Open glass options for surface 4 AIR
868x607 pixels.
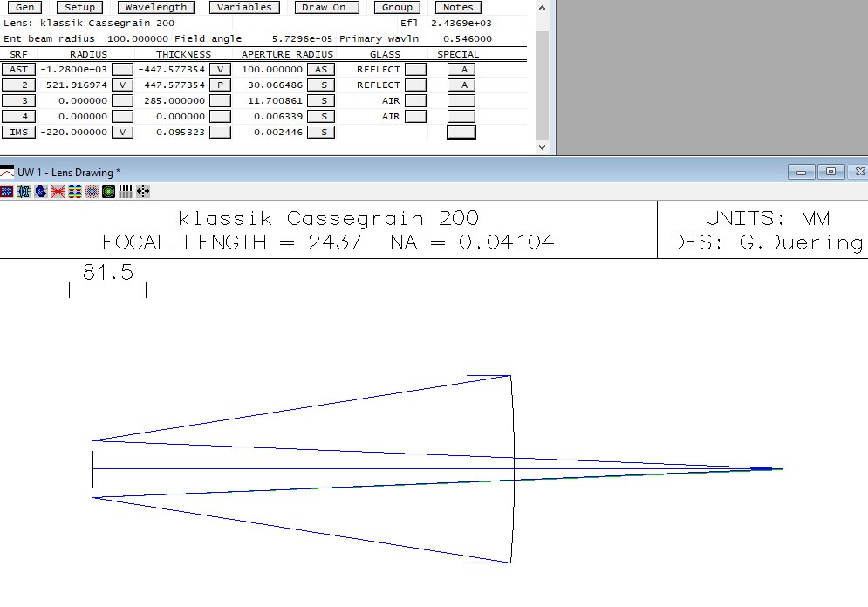pyautogui.click(x=416, y=116)
